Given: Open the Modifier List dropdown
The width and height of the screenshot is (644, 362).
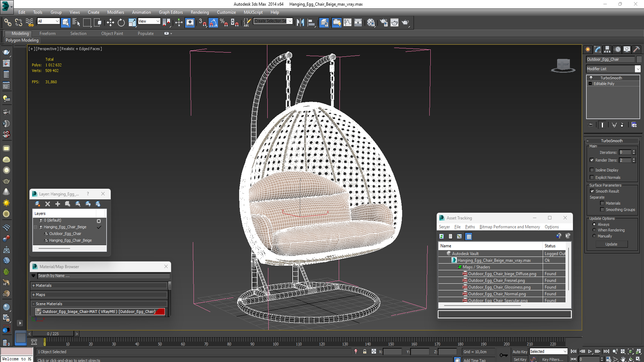Looking at the screenshot, I should (637, 69).
